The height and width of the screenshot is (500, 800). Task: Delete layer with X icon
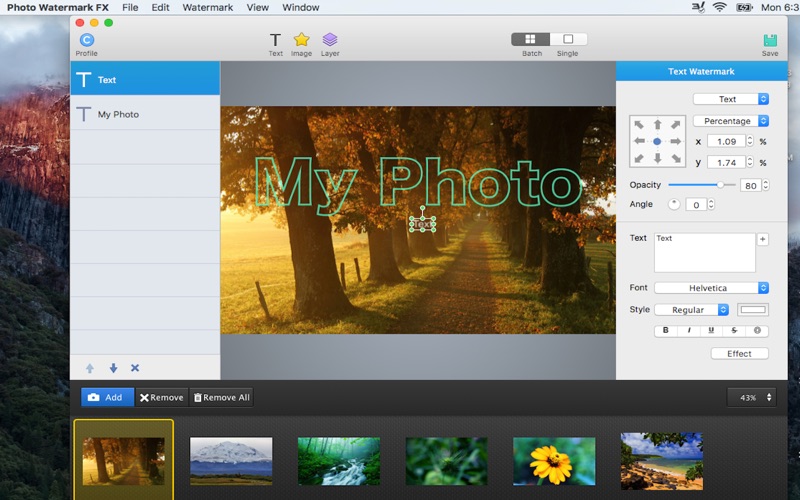click(135, 368)
